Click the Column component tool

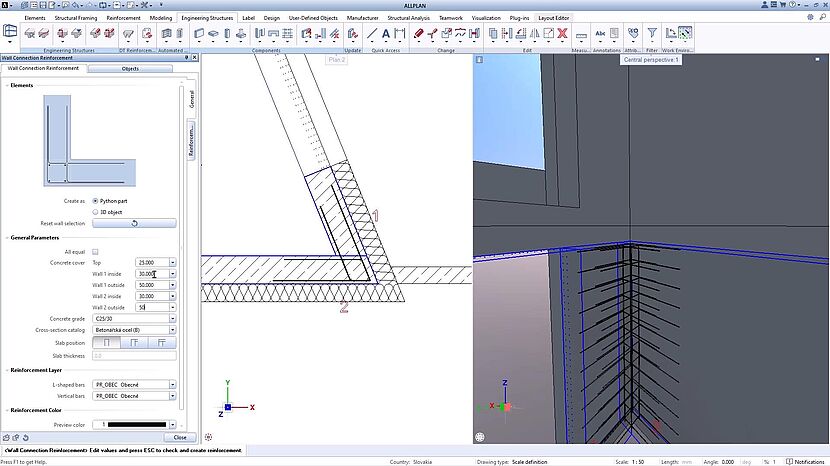227,34
